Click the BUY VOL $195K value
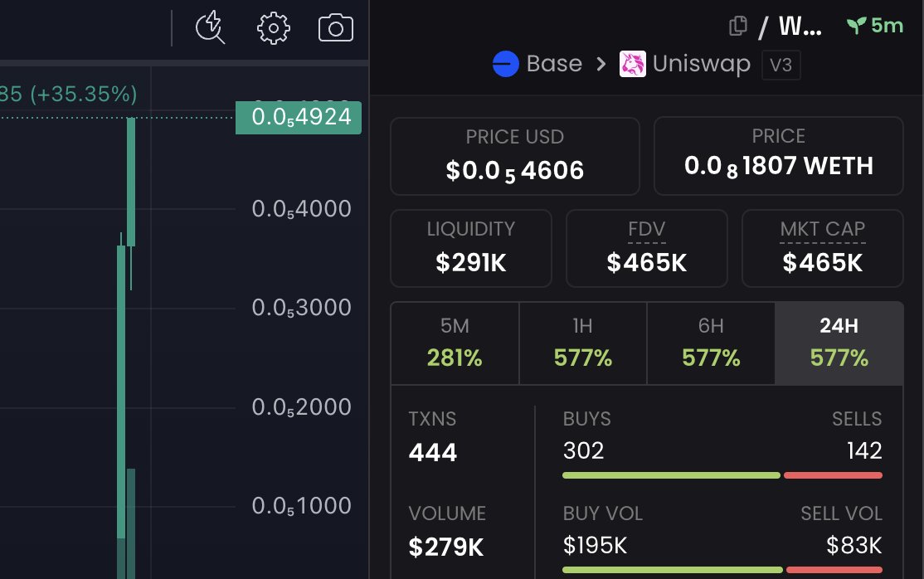Viewport: 924px width, 579px height. (x=596, y=545)
